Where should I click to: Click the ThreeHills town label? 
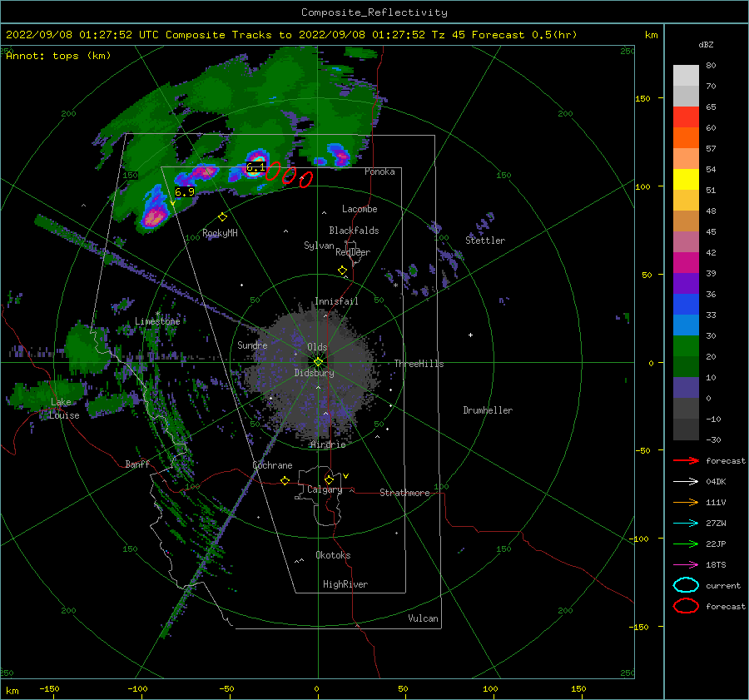coord(419,364)
